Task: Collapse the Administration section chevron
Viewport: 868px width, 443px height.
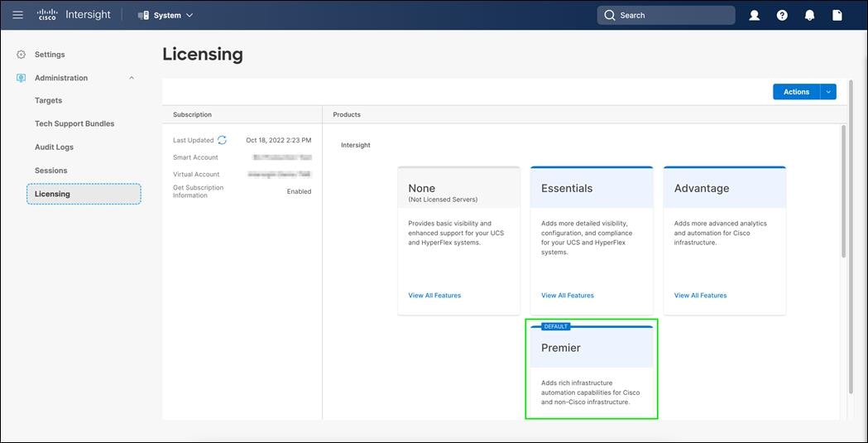Action: [x=132, y=78]
